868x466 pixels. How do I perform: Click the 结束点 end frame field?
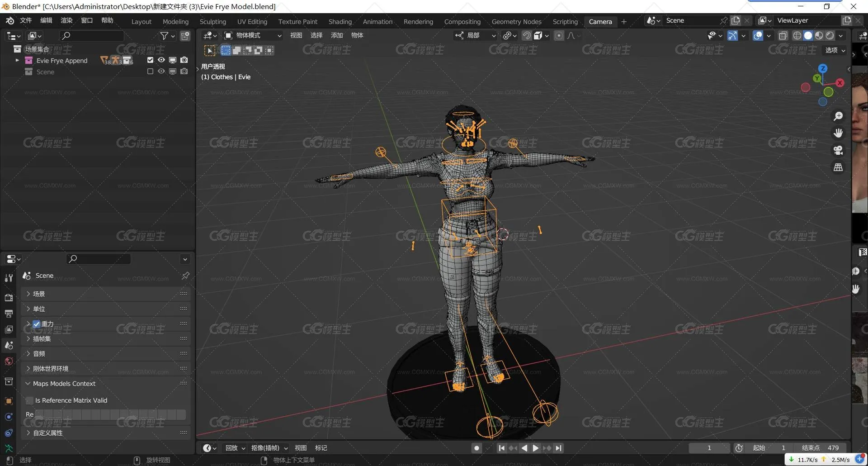pyautogui.click(x=821, y=448)
